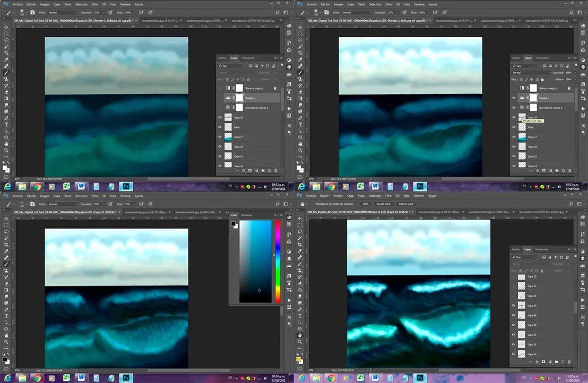Click the Layers panel scrollbar in the 11:22 p.m. window
The image size is (588, 383).
tap(576, 307)
